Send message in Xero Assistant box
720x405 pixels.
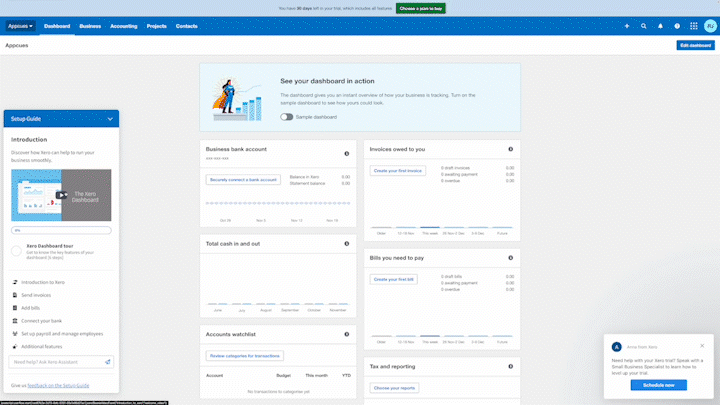[107, 362]
